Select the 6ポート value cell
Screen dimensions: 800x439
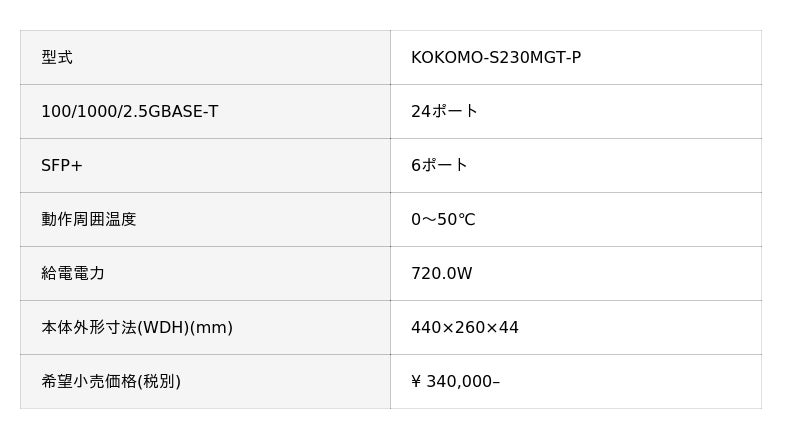[439, 166]
